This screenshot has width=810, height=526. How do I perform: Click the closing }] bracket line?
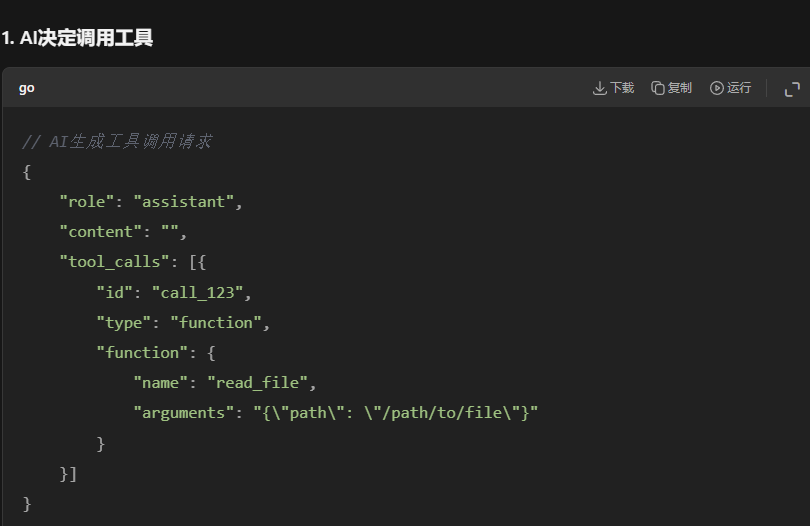click(68, 474)
